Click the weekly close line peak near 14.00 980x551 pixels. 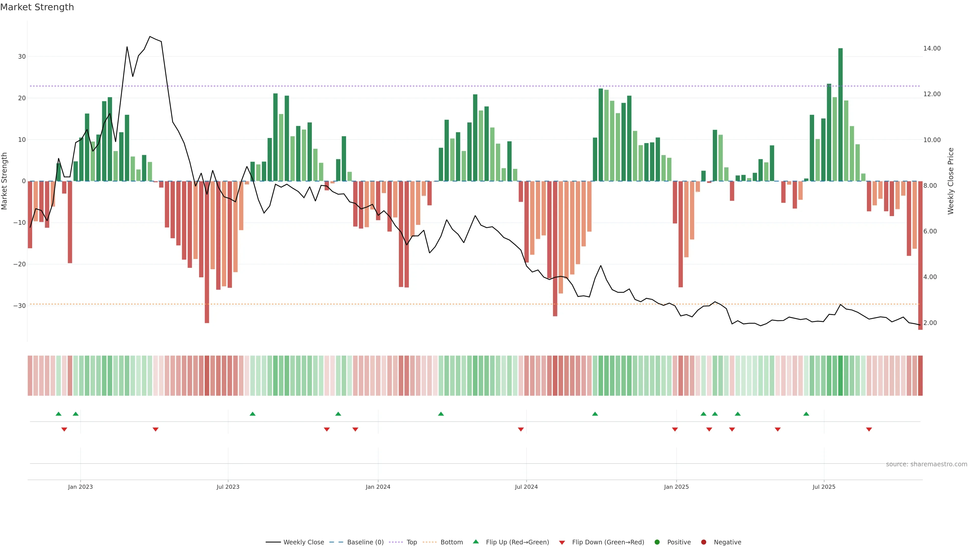point(150,37)
